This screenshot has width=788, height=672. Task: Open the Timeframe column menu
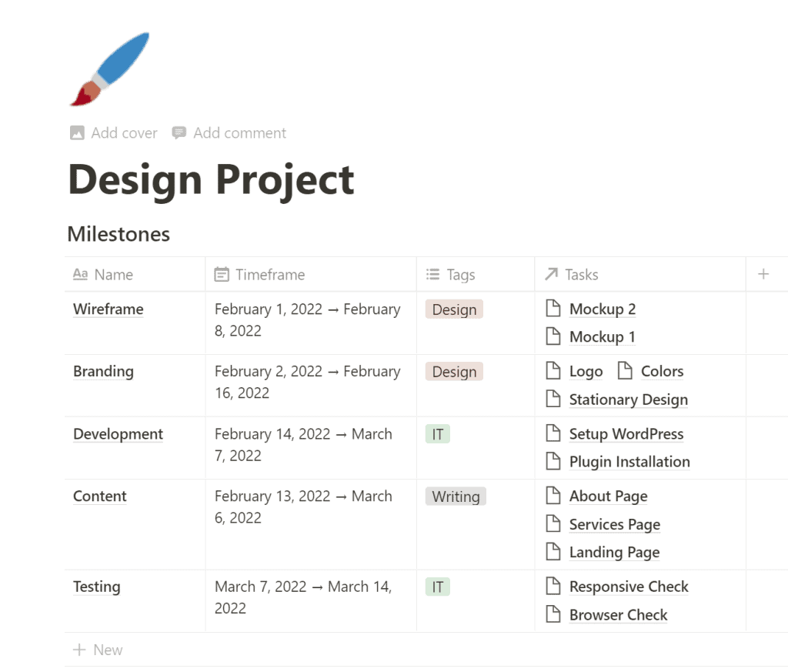tap(269, 274)
